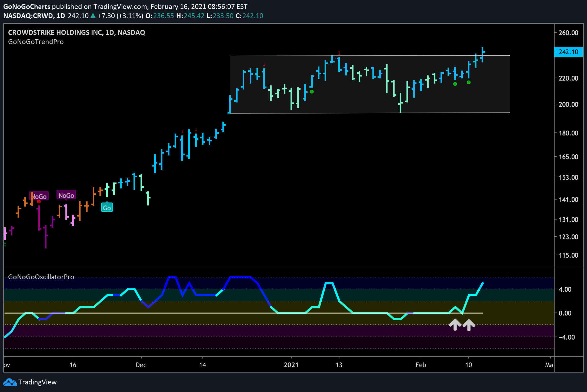This screenshot has width=587, height=392.
Task: Click the green dot near the 2021 January bars
Action: (312, 92)
